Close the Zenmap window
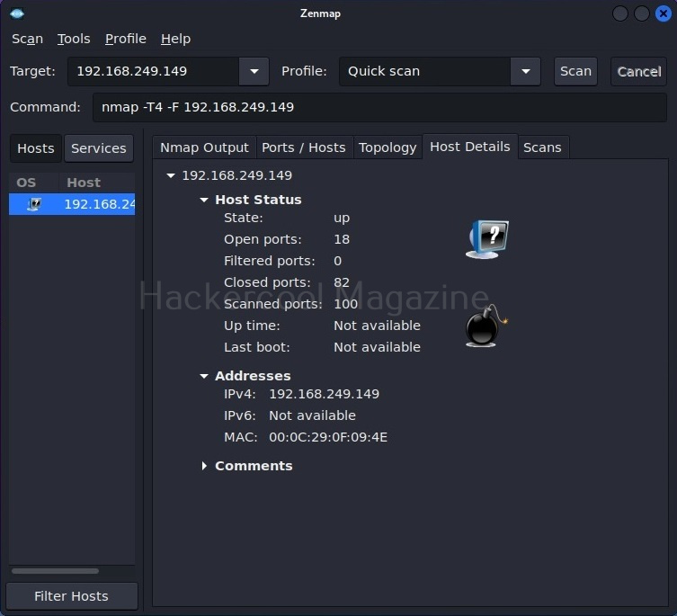Image resolution: width=677 pixels, height=616 pixels. coord(664,13)
